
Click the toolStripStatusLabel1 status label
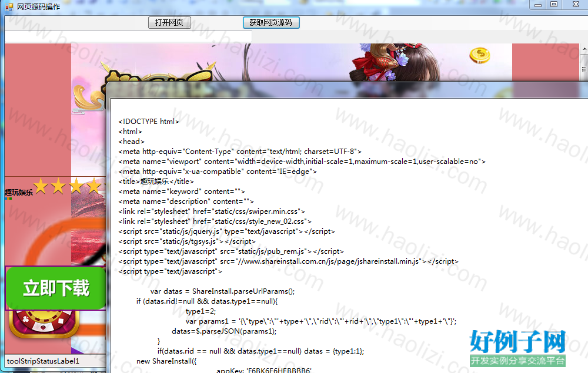tap(43, 361)
